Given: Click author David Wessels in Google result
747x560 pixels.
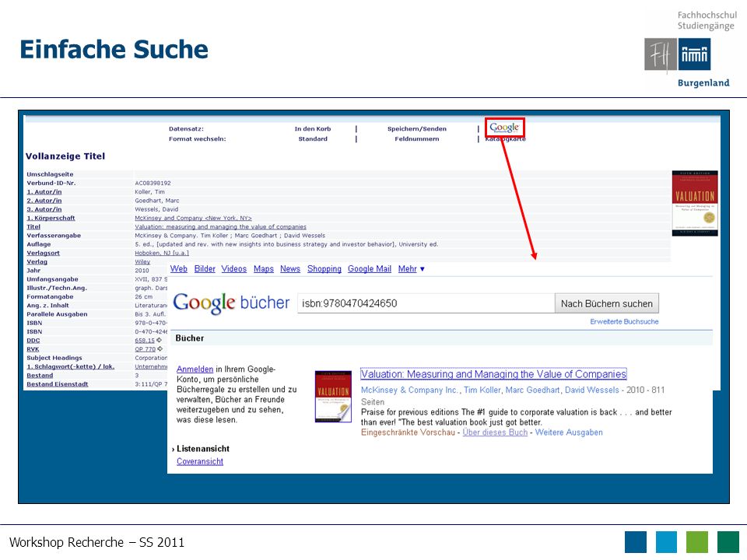Looking at the screenshot, I should point(591,390).
